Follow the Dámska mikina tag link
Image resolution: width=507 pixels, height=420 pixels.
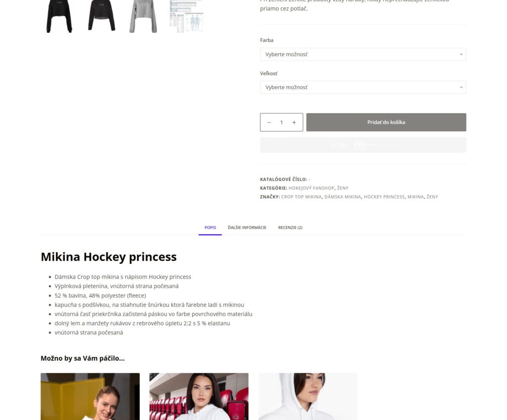[x=343, y=197]
